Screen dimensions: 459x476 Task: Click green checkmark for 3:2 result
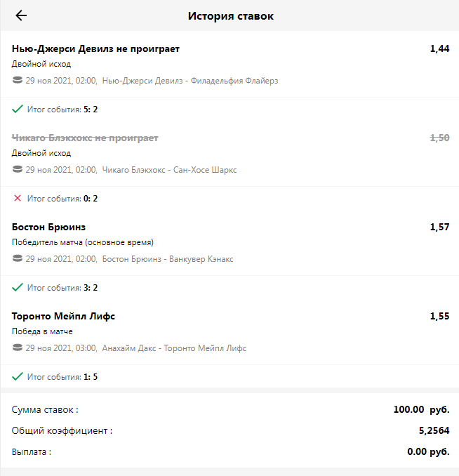(18, 288)
